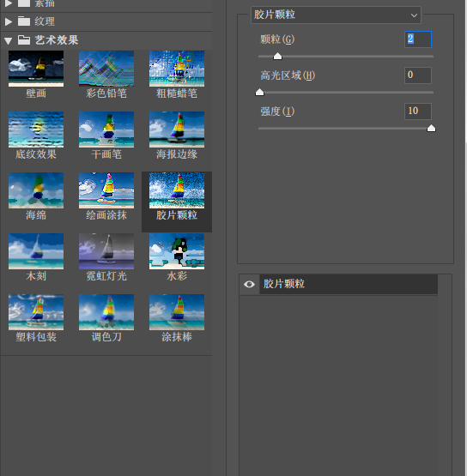467x476 pixels.
Task: Select the 底纹效果 filter thumbnail
Action: point(36,130)
